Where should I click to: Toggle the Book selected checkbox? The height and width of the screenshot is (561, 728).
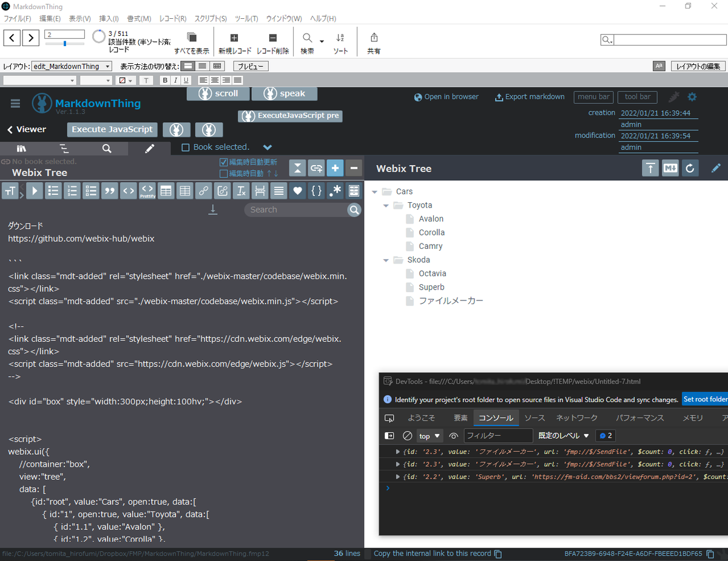186,147
